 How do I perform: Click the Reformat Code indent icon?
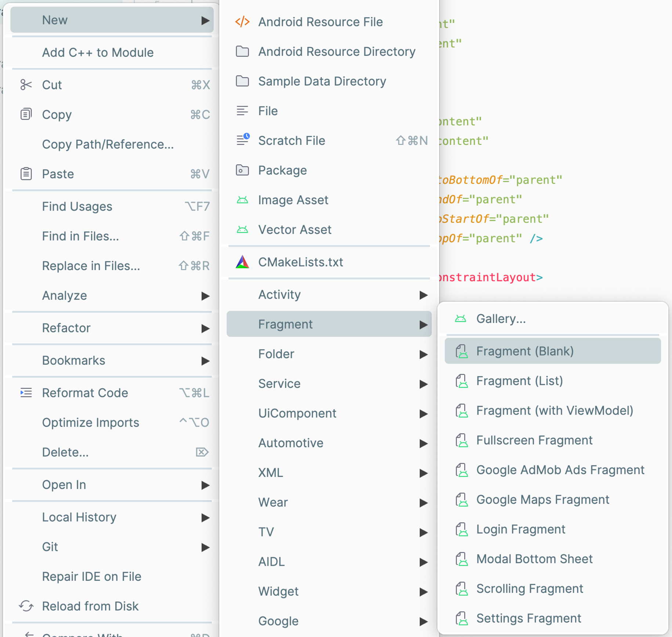26,393
